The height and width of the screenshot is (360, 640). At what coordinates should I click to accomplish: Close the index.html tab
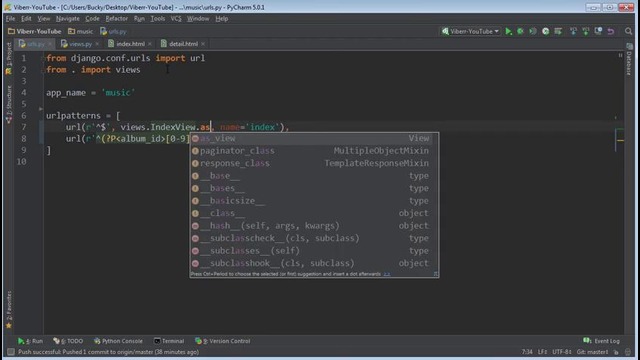(150, 44)
